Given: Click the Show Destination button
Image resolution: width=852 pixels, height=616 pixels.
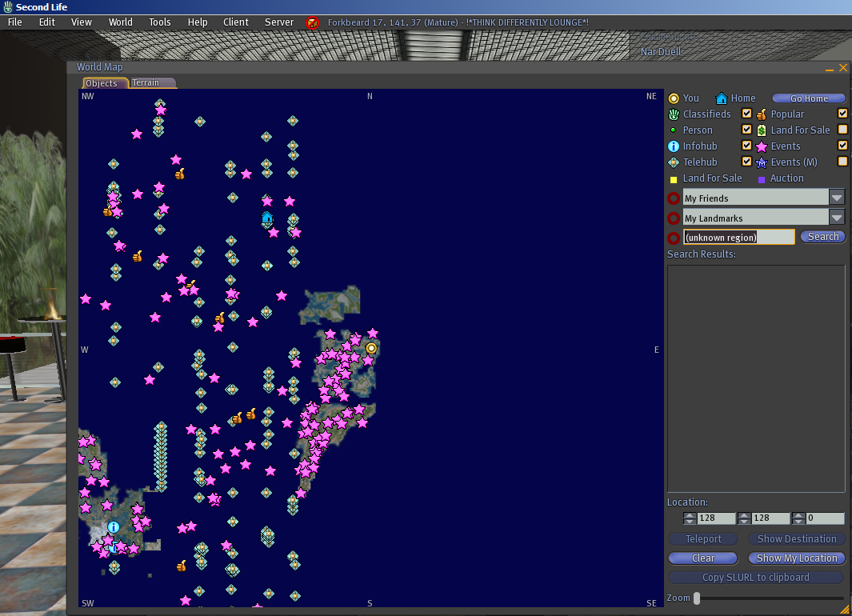Looking at the screenshot, I should click(x=797, y=539).
